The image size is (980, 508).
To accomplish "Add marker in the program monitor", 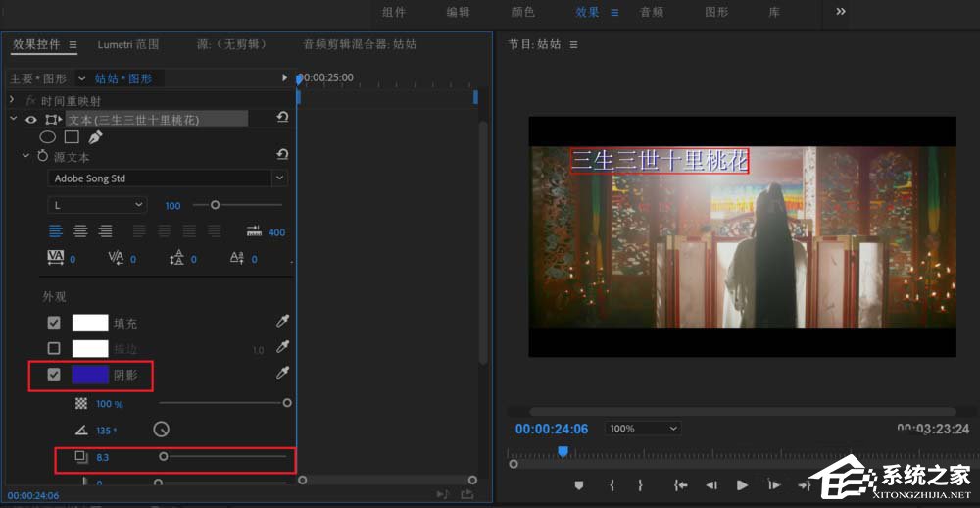I will [x=579, y=484].
